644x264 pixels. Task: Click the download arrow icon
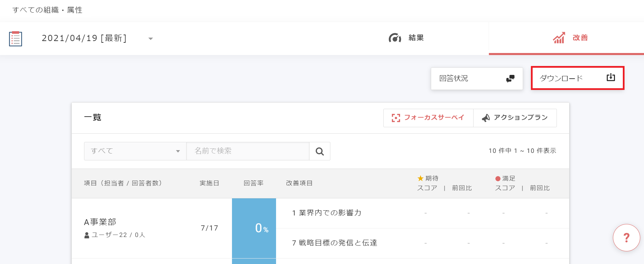pyautogui.click(x=611, y=78)
